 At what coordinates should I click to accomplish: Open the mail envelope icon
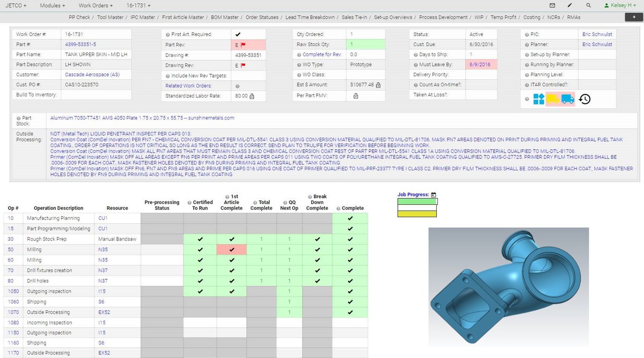[552, 5]
